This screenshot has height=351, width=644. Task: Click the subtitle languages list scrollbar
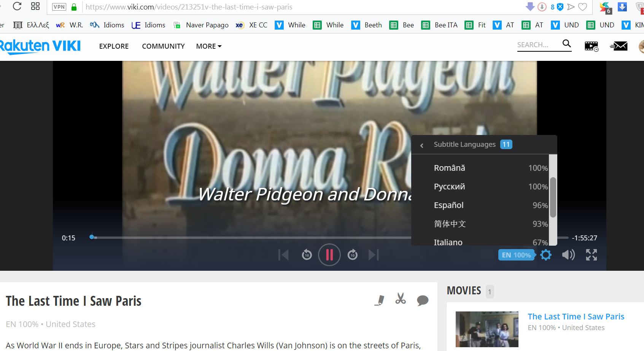553,198
